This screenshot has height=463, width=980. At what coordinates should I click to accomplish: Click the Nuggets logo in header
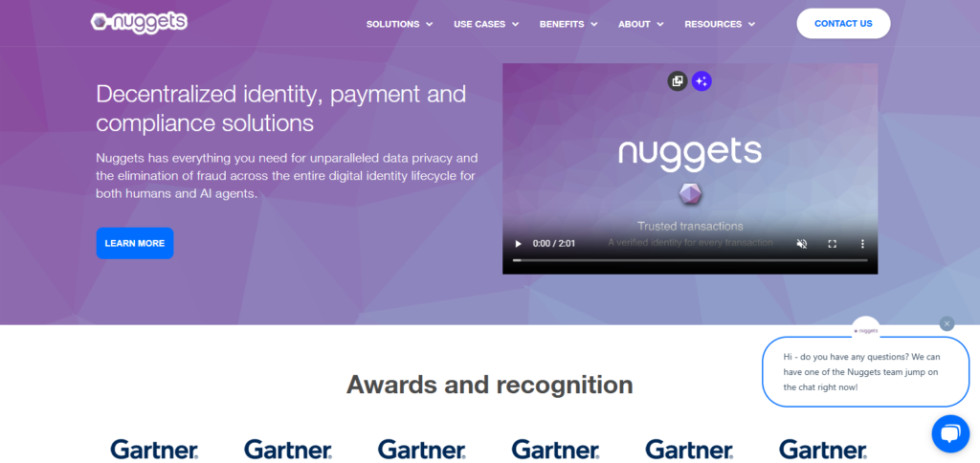(x=139, y=23)
